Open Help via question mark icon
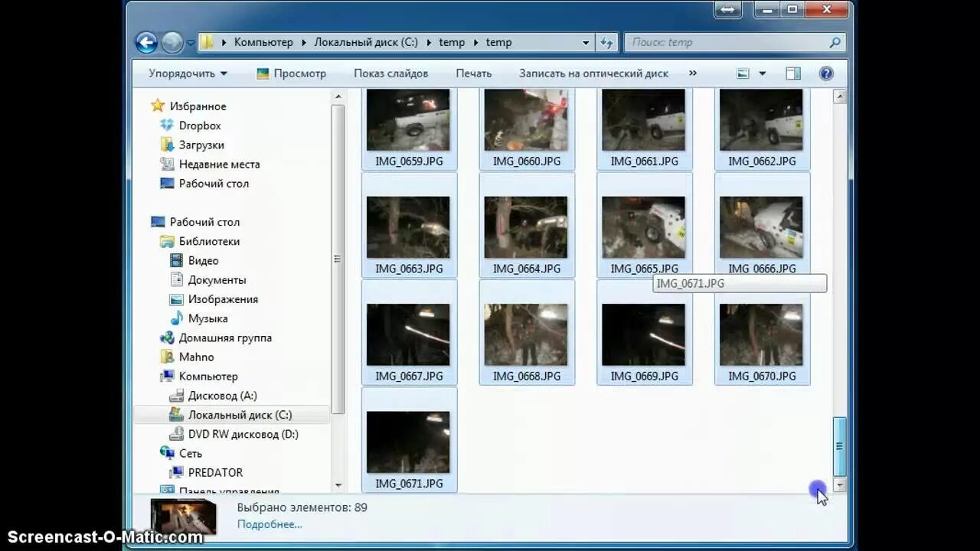 tap(826, 73)
